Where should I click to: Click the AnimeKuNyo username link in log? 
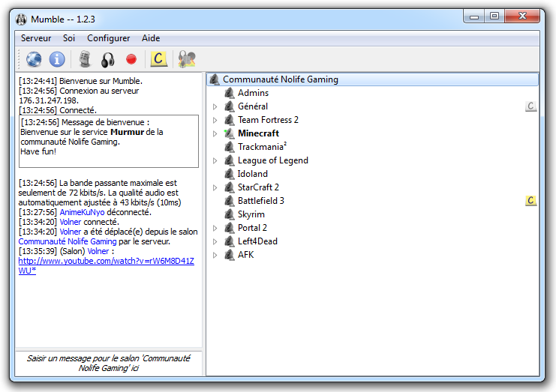coord(83,212)
